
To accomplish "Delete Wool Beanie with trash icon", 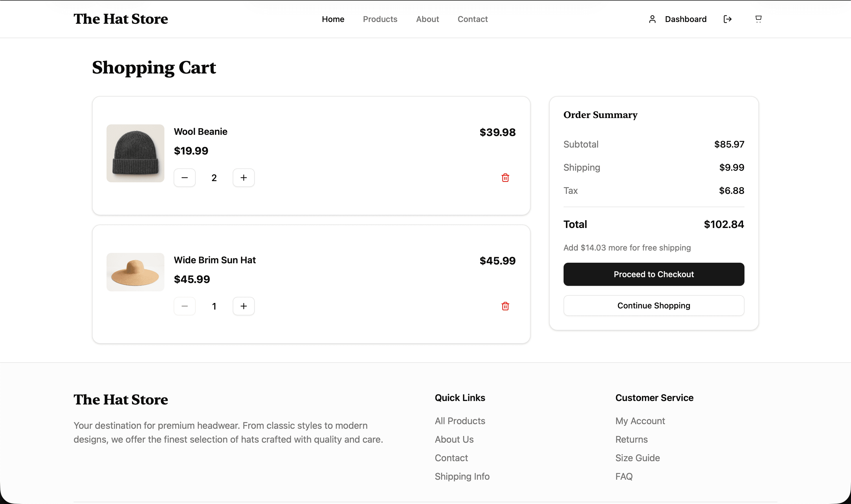I will 505,178.
